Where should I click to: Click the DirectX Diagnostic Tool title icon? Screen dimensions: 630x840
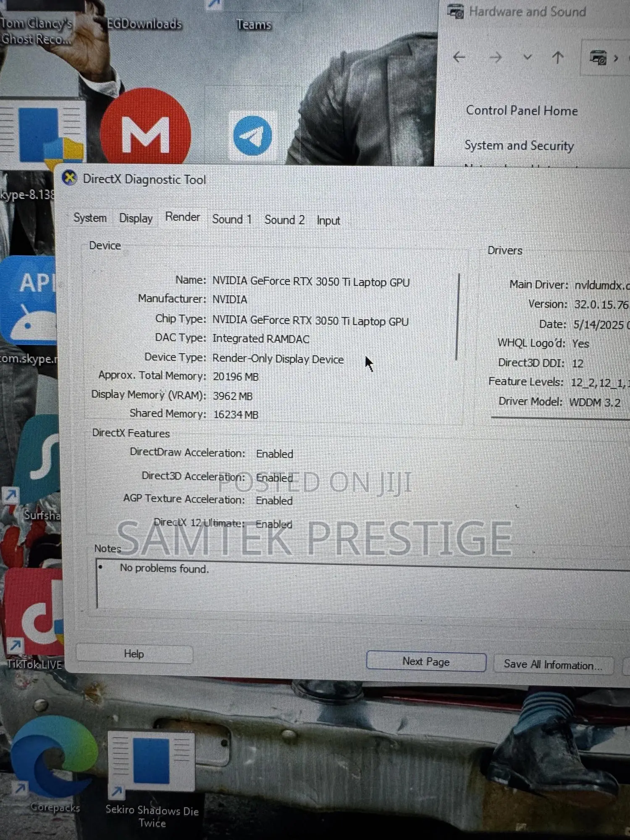pos(69,178)
